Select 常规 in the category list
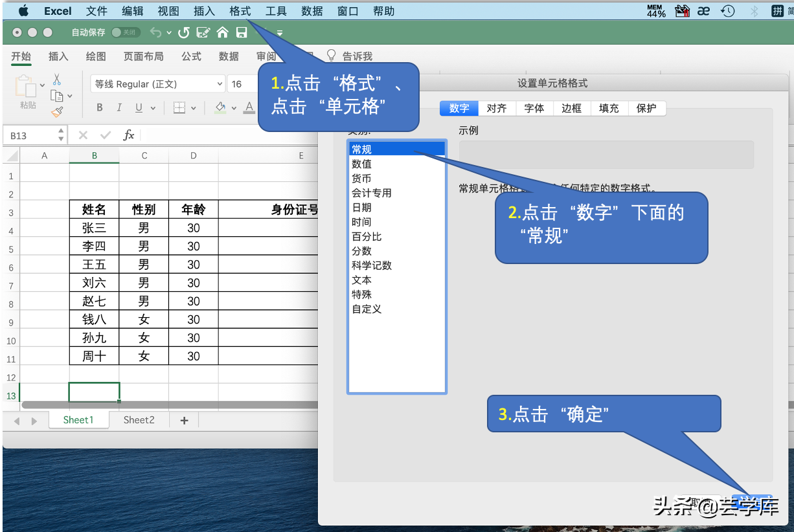The image size is (794, 532). pyautogui.click(x=397, y=150)
